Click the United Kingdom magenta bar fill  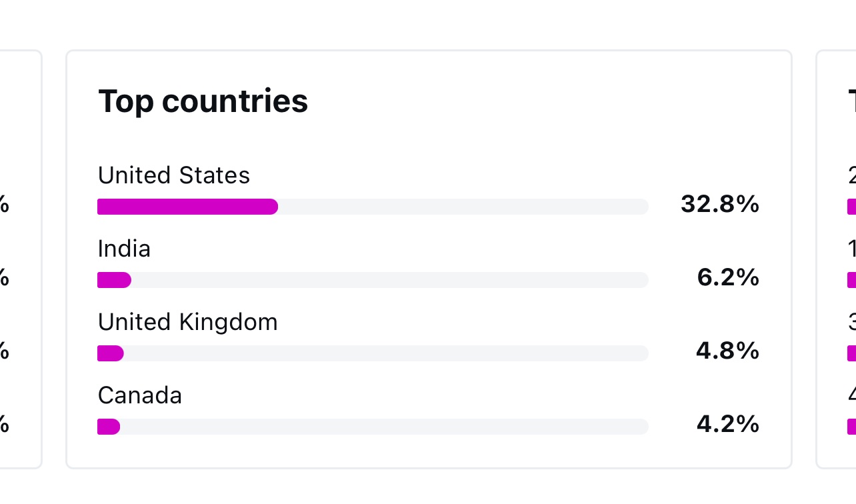[111, 353]
